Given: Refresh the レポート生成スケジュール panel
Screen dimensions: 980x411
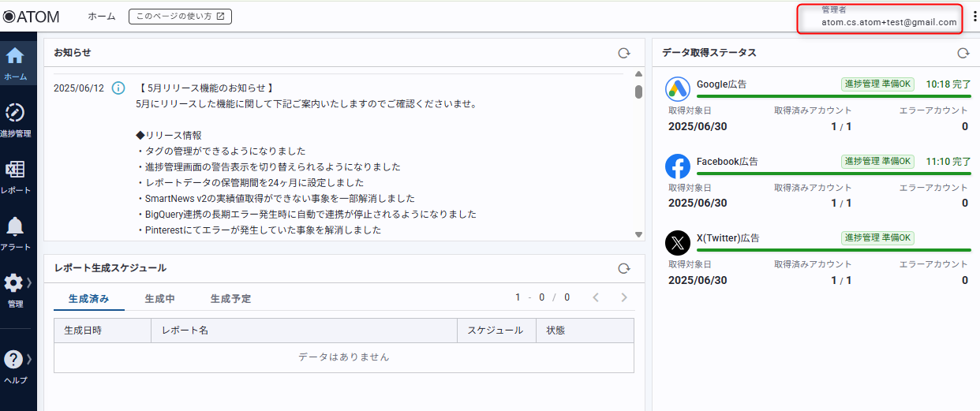Looking at the screenshot, I should click(x=623, y=268).
